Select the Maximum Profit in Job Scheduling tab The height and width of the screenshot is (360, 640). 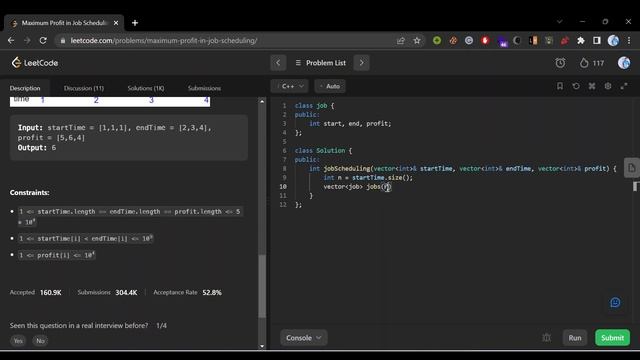64,23
